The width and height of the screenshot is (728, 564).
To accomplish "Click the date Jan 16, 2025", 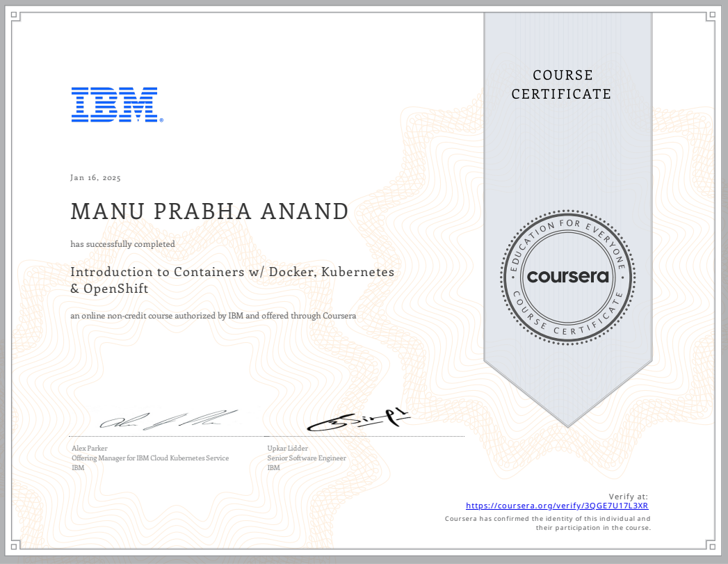I will tap(95, 178).
